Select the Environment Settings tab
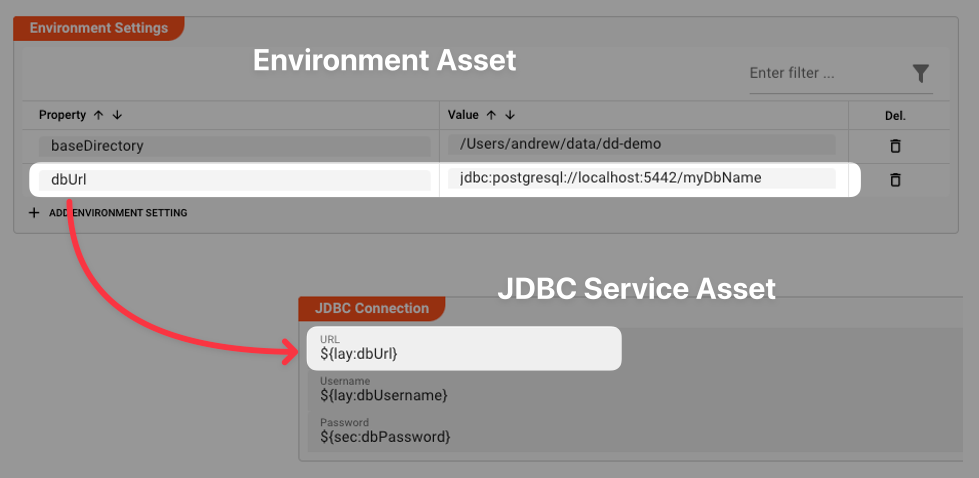 [98, 28]
